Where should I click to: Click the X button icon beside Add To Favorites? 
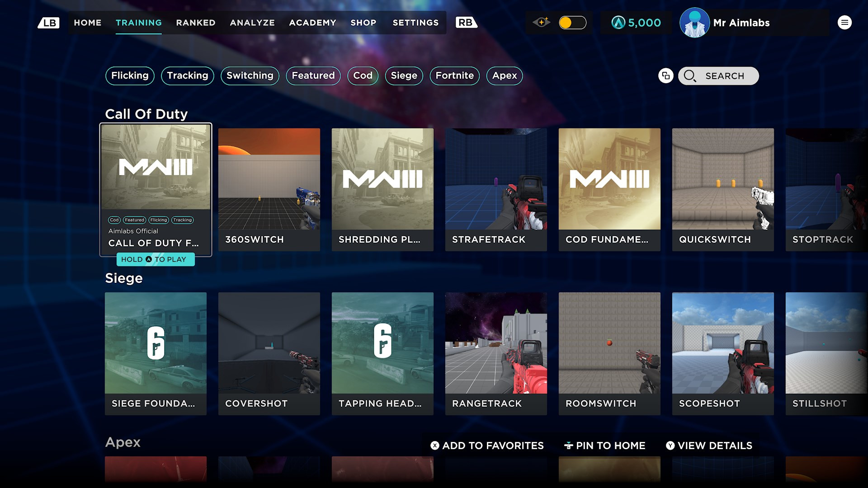point(434,446)
